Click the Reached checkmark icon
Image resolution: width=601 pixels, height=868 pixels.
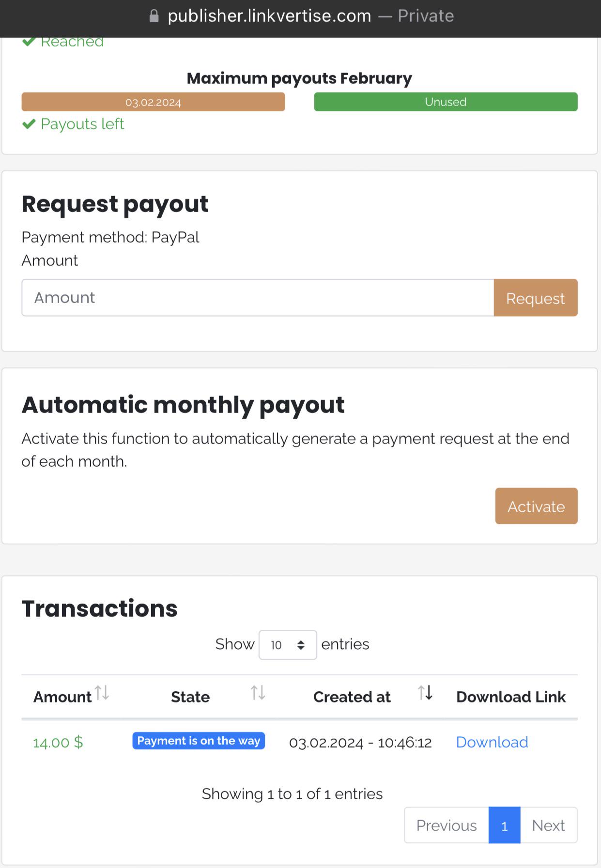click(29, 42)
